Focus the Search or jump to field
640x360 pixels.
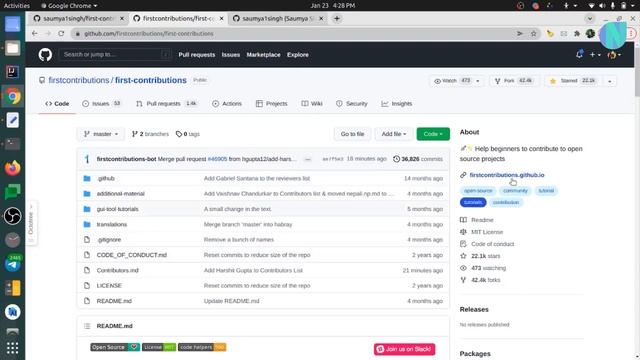115,54
